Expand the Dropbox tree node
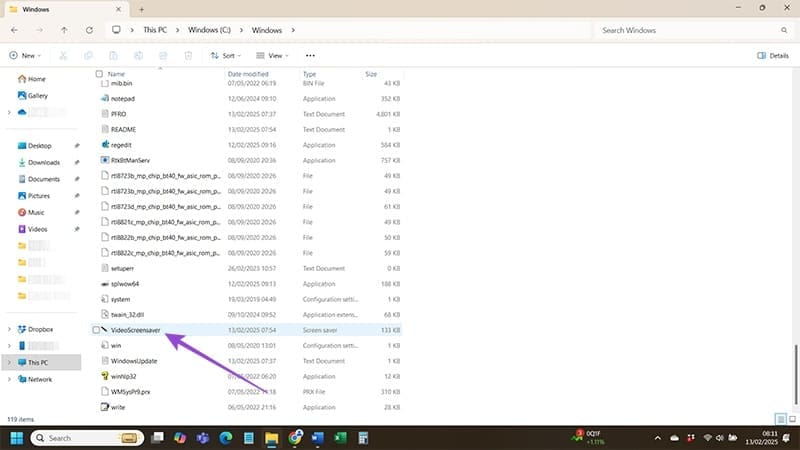 click(x=10, y=329)
